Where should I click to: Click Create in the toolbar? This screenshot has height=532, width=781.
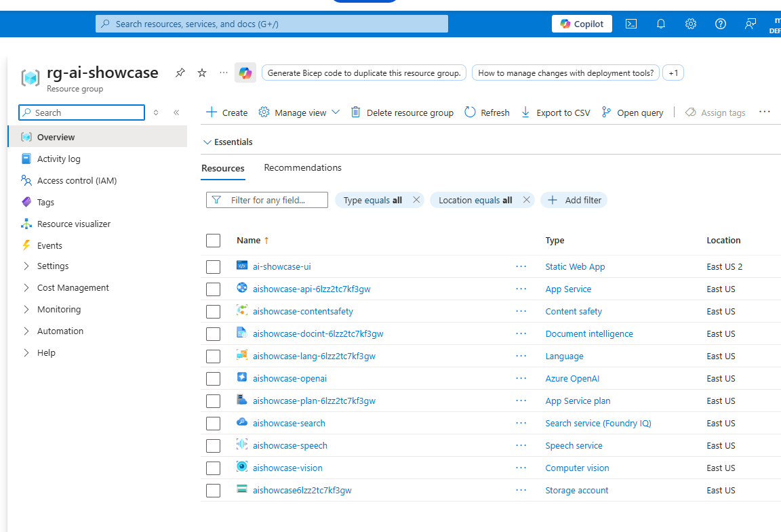[226, 112]
